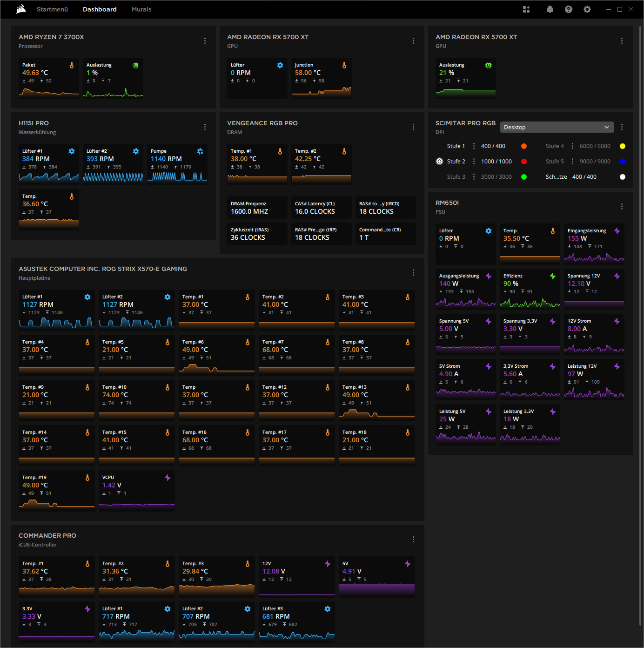Click the CAS# Latency 16.0 CLOCKS tile
644x648 pixels.
(321, 208)
